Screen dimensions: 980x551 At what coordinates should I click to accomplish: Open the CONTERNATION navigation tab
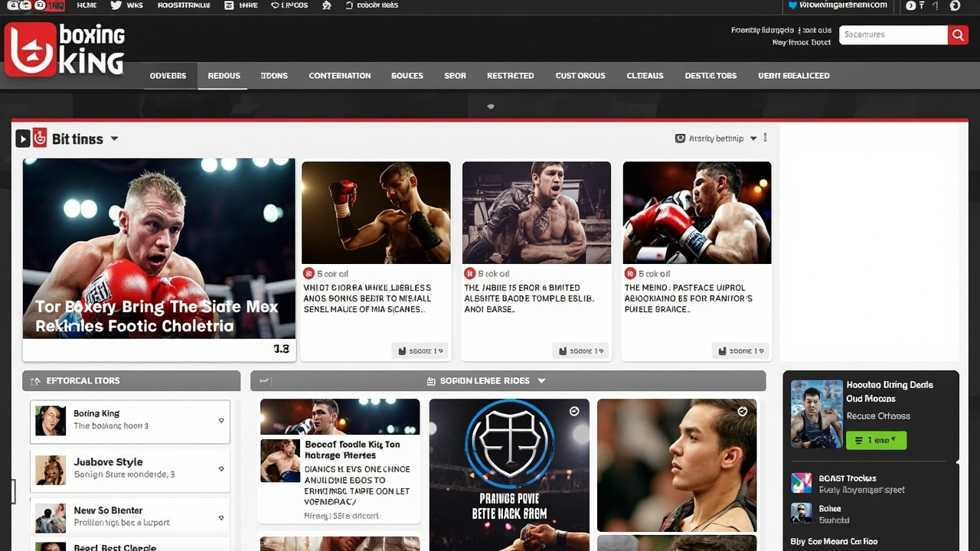[340, 76]
